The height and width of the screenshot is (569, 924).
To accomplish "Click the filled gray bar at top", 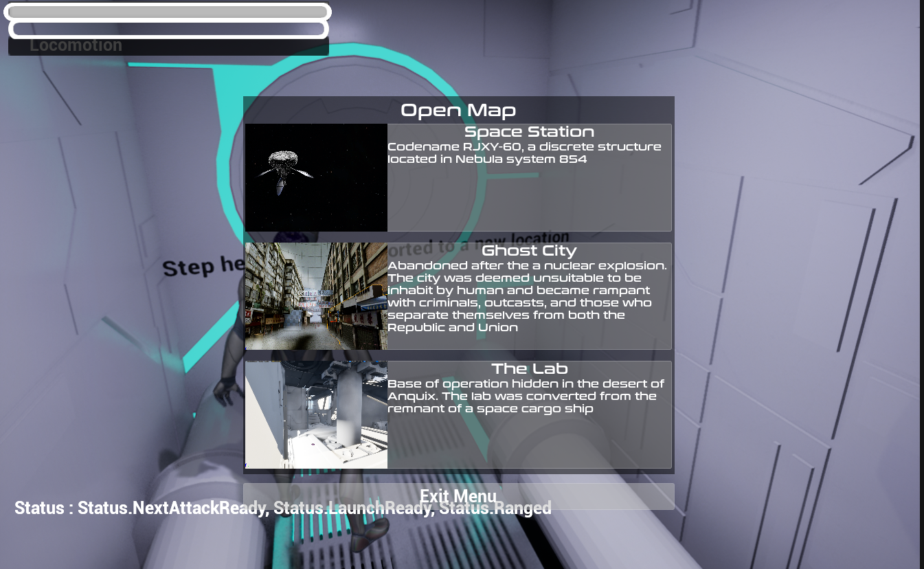I will [168, 12].
